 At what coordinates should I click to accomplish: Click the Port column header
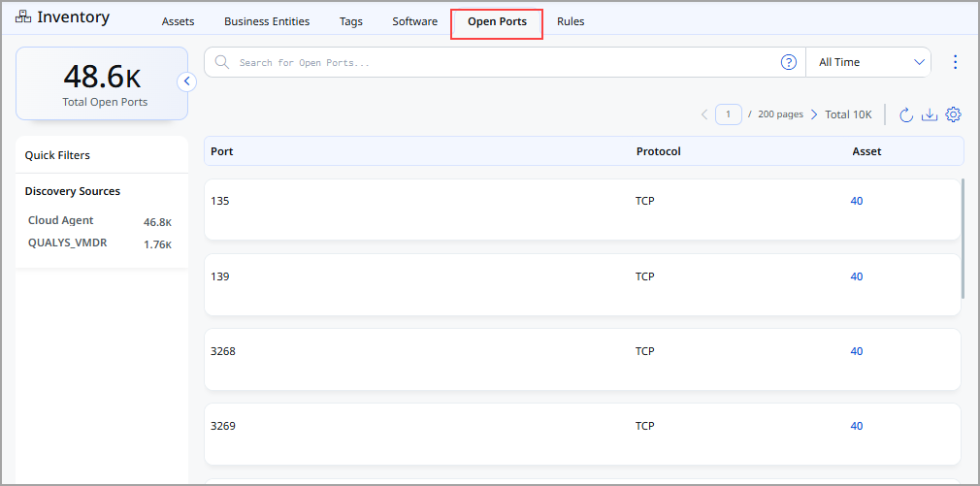222,151
